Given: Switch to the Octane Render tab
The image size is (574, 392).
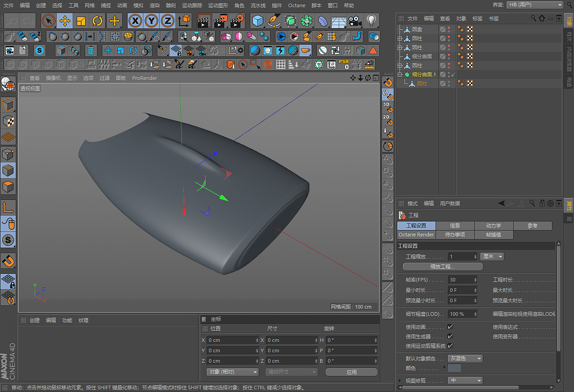Looking at the screenshot, I should tap(416, 235).
